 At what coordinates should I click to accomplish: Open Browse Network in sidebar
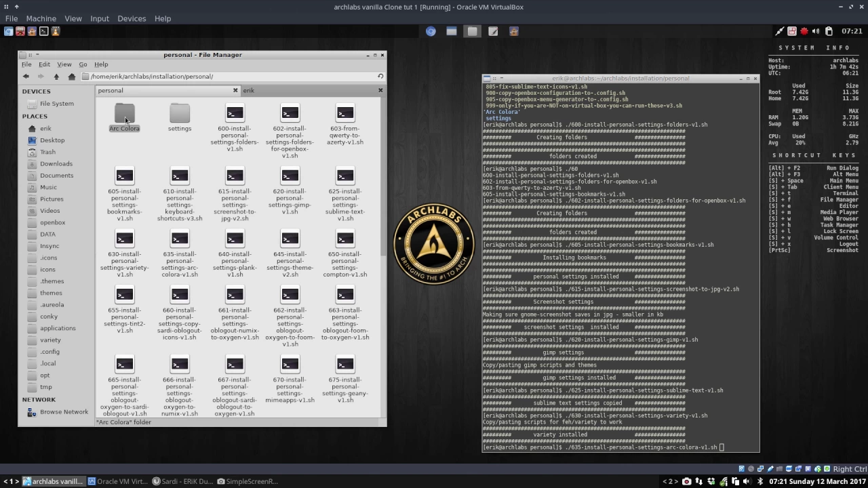[x=64, y=412]
